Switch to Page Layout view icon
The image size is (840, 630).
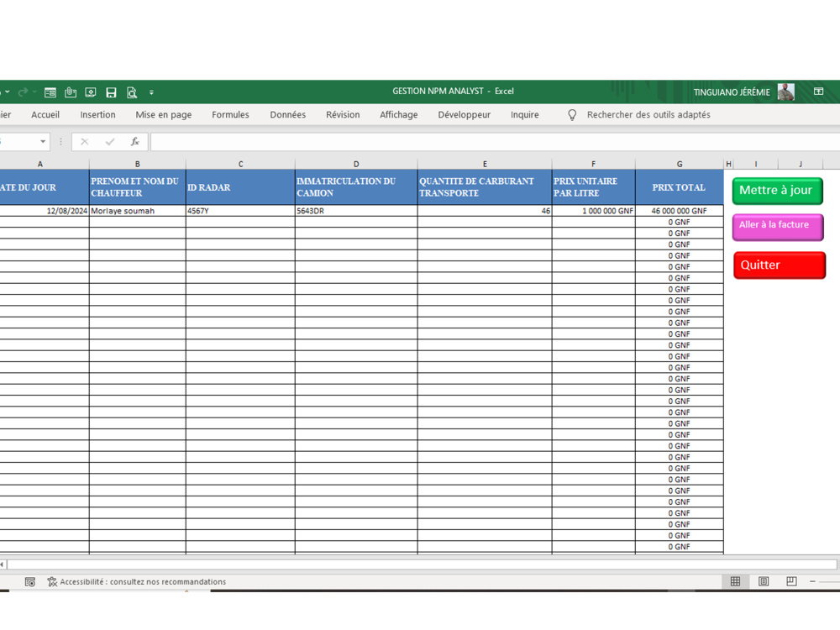[x=764, y=581]
